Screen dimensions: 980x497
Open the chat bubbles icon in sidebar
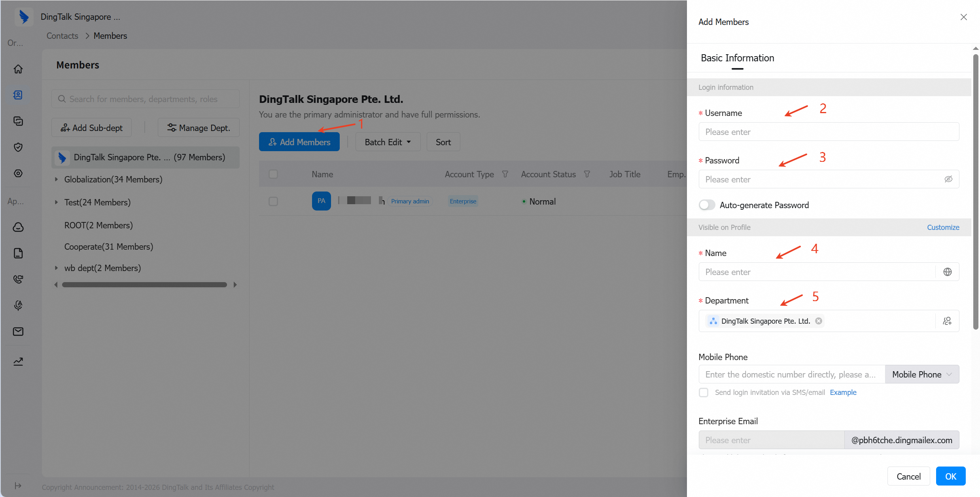[x=18, y=121]
